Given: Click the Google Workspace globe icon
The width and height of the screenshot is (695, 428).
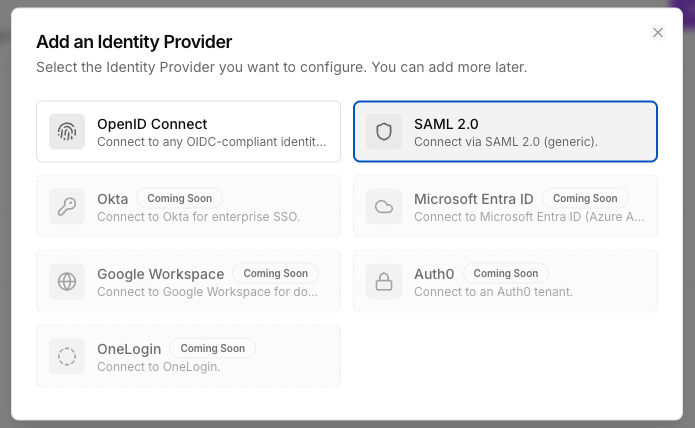Looking at the screenshot, I should pyautogui.click(x=67, y=281).
